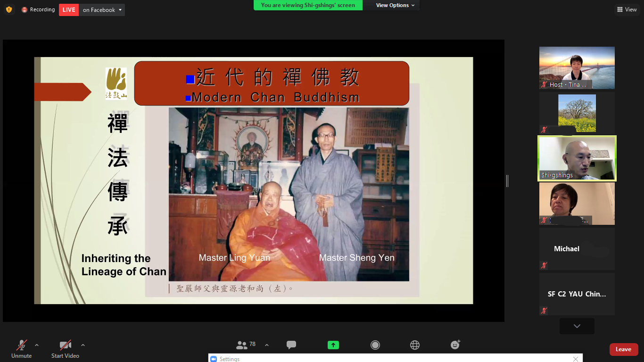Open the Reactions smiley icon
Image resolution: width=644 pixels, height=362 pixels.
click(455, 345)
